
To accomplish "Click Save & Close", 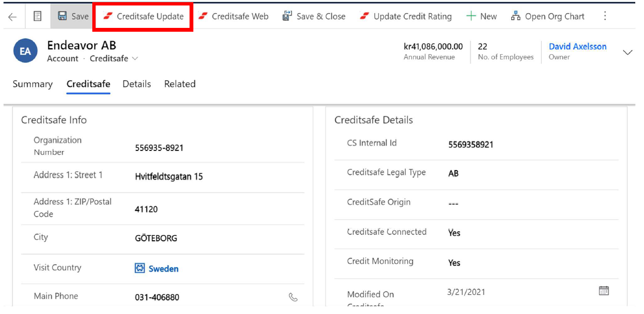I will click(314, 16).
